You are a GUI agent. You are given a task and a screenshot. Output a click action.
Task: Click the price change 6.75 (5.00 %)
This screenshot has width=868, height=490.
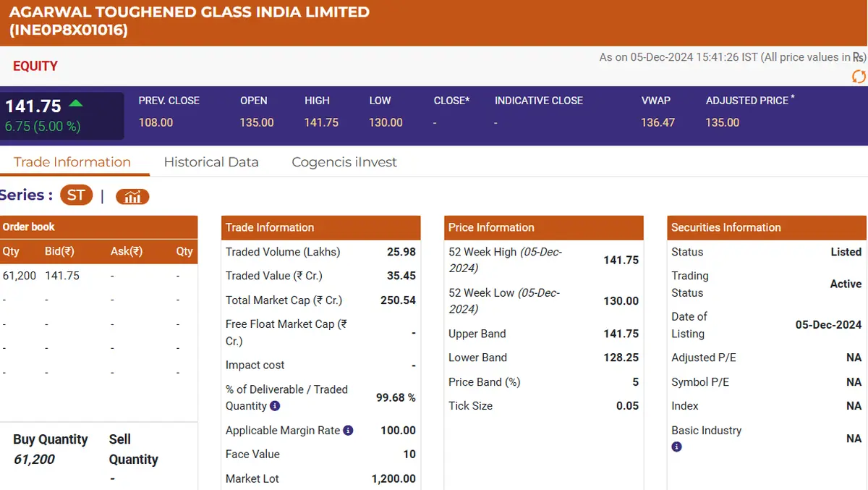click(43, 126)
